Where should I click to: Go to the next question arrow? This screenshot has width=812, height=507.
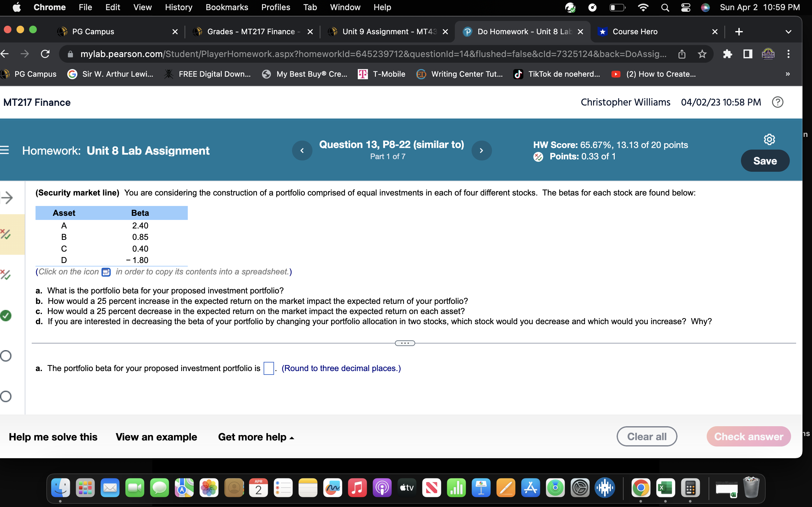pos(481,151)
